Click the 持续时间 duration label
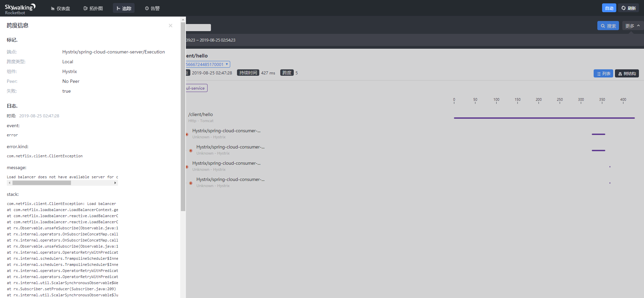 point(248,73)
